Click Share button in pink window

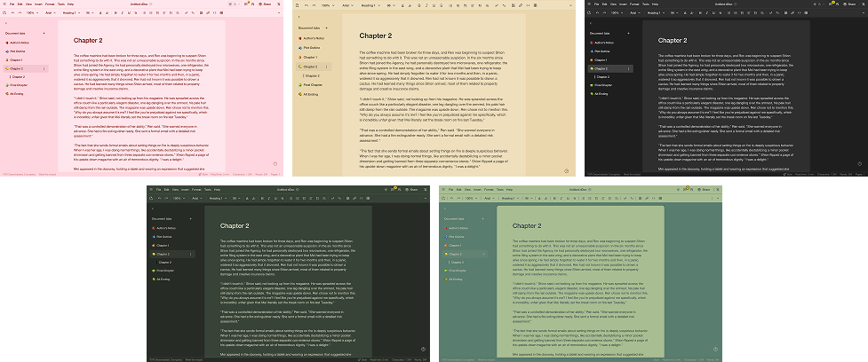click(264, 4)
